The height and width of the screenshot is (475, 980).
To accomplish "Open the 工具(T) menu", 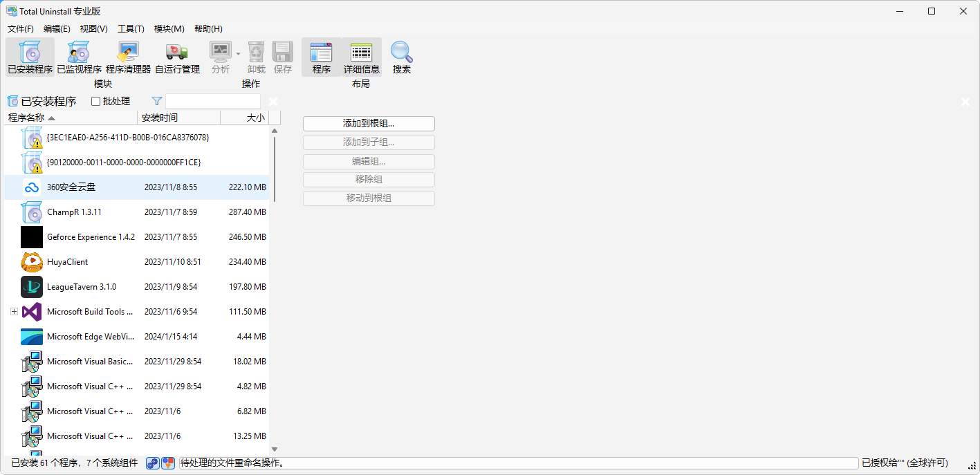I will (x=131, y=29).
